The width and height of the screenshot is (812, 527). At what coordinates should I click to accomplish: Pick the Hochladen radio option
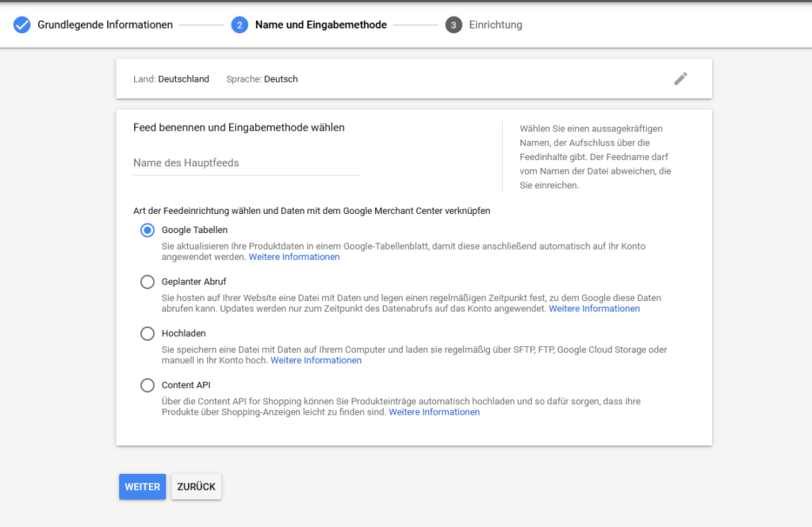point(147,334)
